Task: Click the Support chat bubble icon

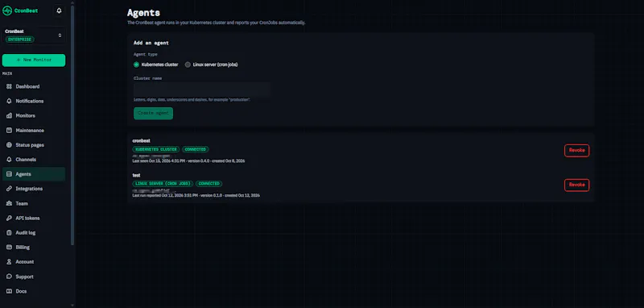Action: [x=9, y=277]
